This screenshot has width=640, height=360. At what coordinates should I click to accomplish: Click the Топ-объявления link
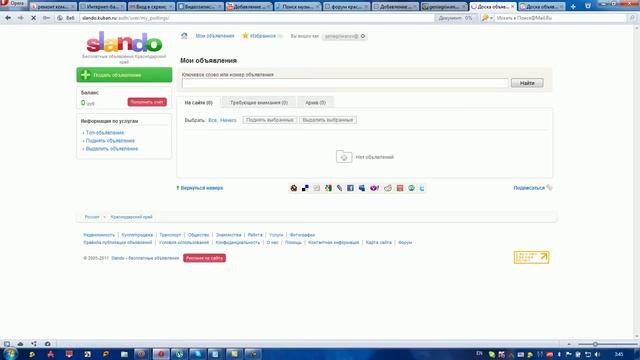(105, 133)
